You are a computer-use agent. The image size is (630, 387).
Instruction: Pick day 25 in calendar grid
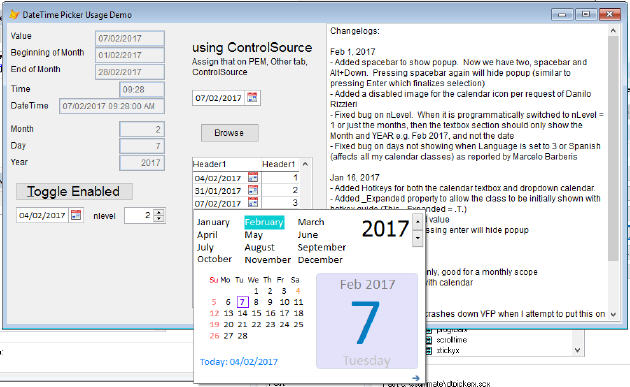[298, 324]
